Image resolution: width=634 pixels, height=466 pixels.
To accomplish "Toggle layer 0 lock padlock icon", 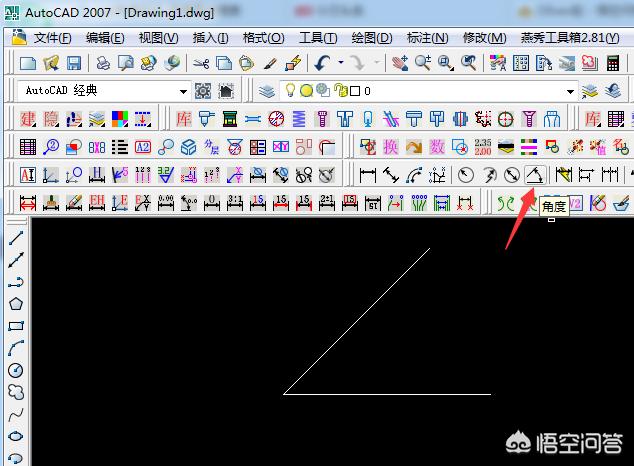I will [341, 91].
